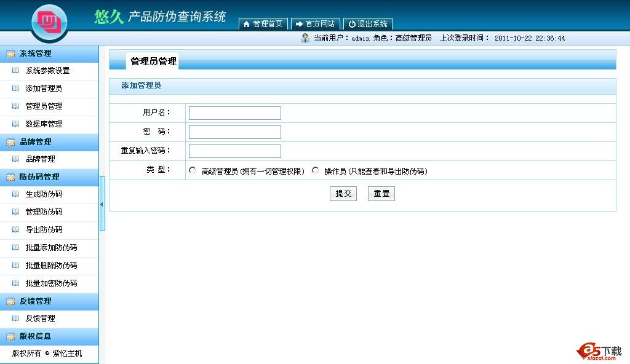The image size is (630, 364).
Task: Click the user avatar icon beside 当前用户
Action: click(x=305, y=38)
